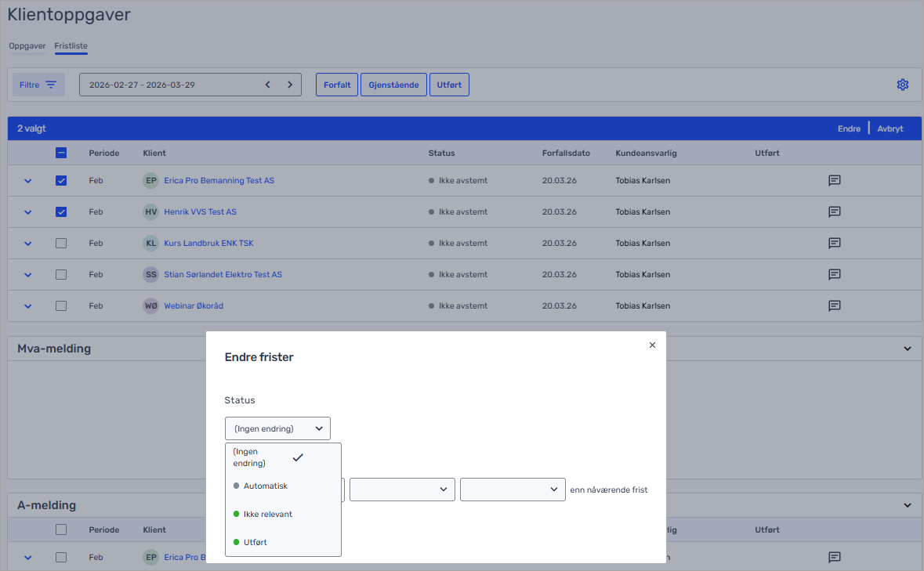Open the settings gear icon
924x571 pixels.
902,85
